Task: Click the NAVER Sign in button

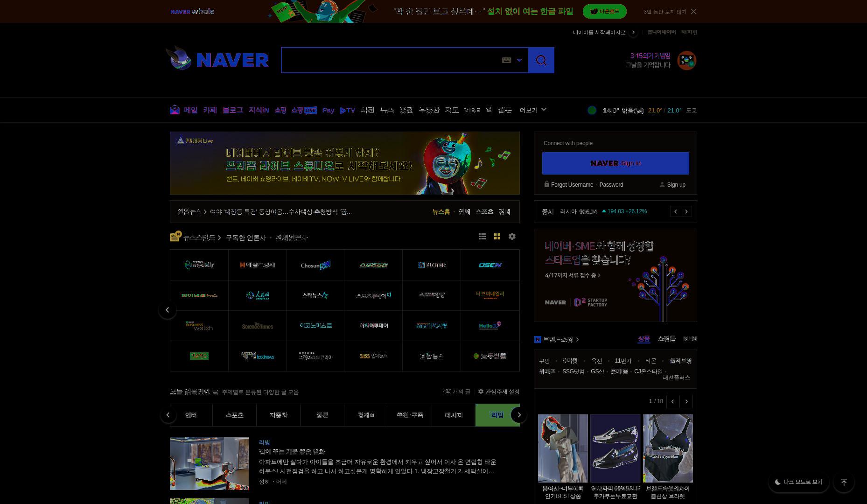Action: click(615, 163)
